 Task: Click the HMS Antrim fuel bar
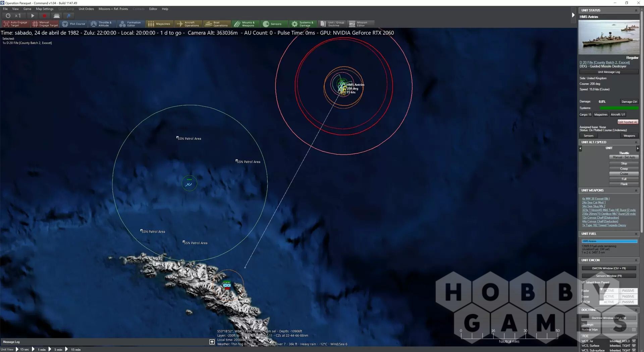tap(609, 241)
